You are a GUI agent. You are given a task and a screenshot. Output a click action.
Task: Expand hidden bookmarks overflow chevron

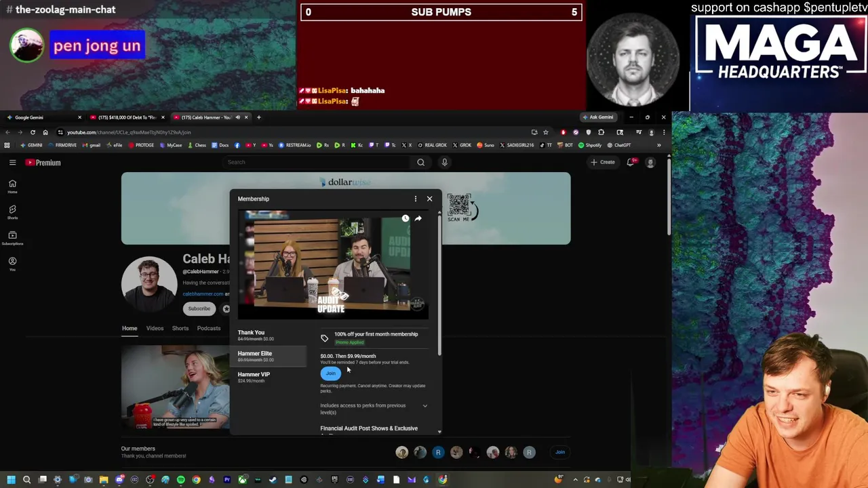point(658,145)
